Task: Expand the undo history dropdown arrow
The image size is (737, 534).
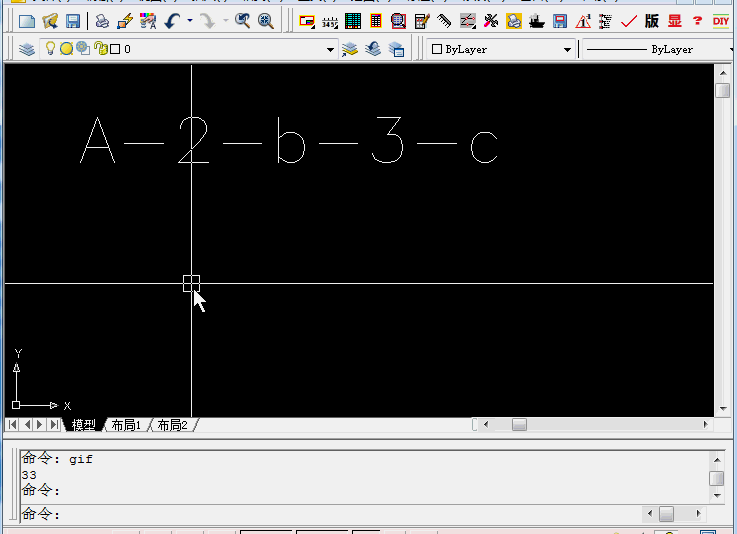Action: click(x=190, y=21)
